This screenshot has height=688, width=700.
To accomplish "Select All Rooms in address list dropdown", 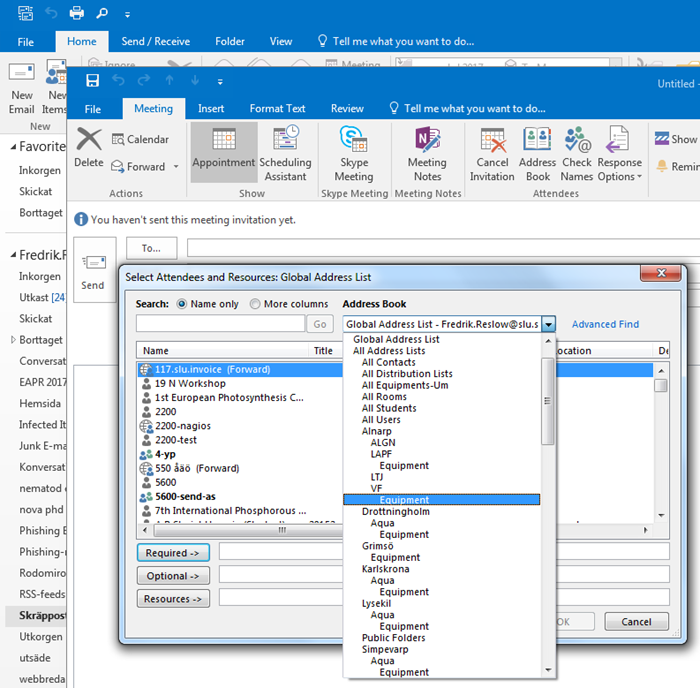I will [x=384, y=396].
